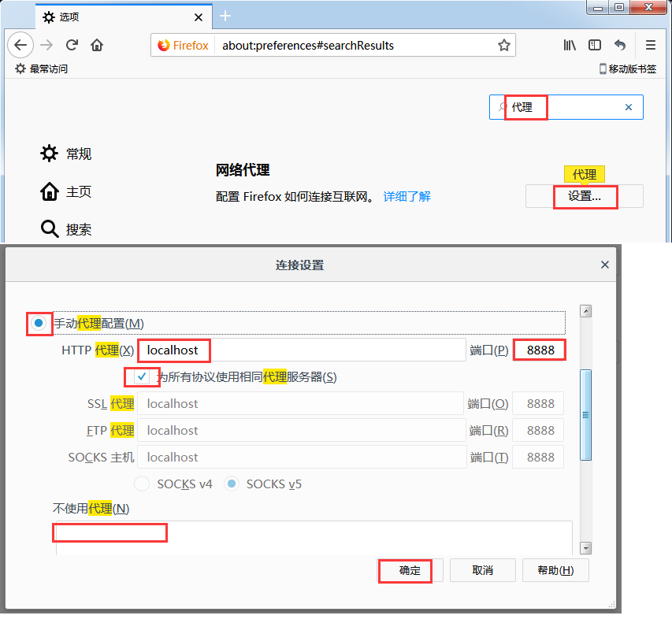Image resolution: width=672 pixels, height=619 pixels.
Task: Select the manual proxy configuration radio button
Action: (x=39, y=323)
